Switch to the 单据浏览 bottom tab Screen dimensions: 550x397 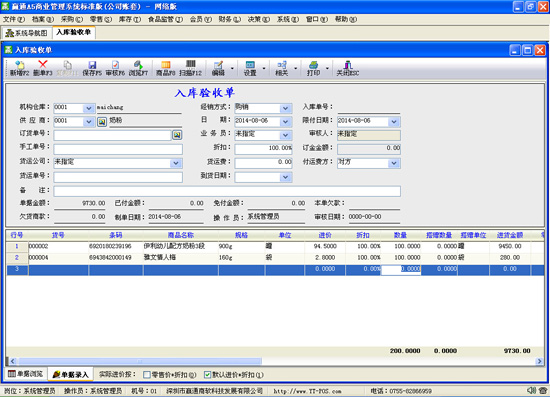(x=26, y=374)
